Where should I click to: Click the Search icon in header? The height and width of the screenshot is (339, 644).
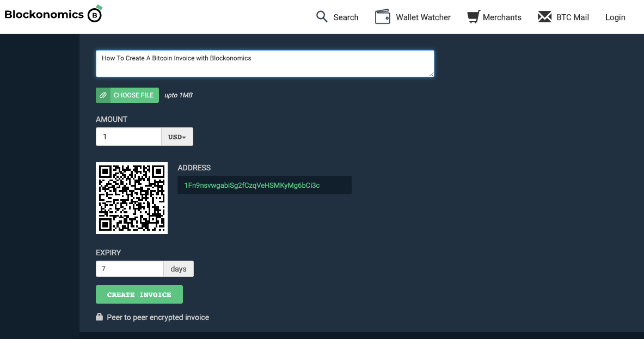(321, 17)
